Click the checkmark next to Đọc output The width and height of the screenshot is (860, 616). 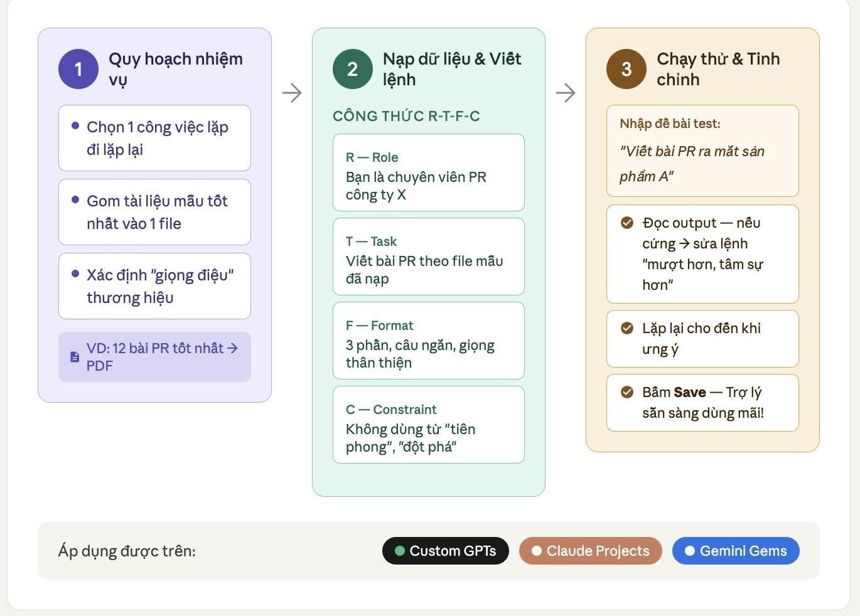point(627,223)
